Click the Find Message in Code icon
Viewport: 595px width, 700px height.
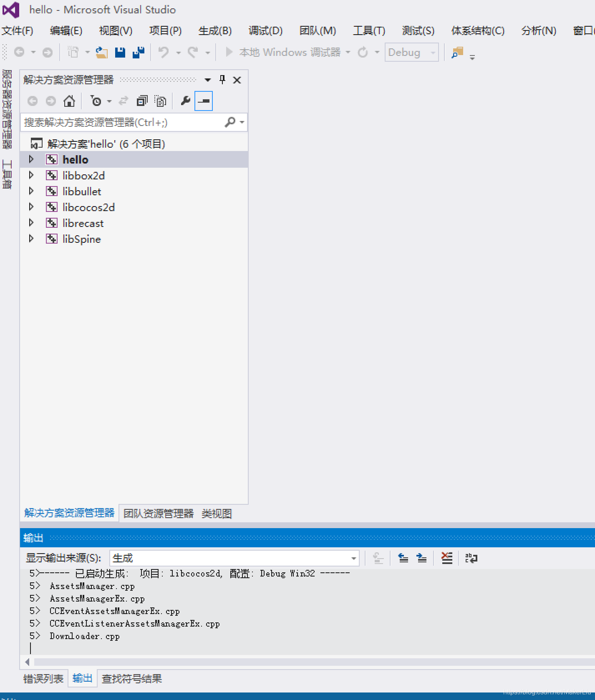pos(378,558)
